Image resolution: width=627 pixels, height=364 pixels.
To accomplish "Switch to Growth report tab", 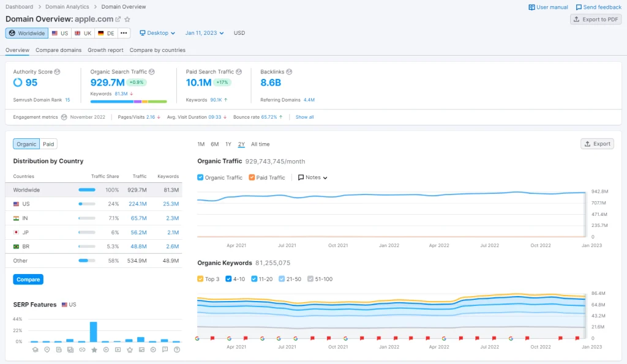I will (105, 50).
